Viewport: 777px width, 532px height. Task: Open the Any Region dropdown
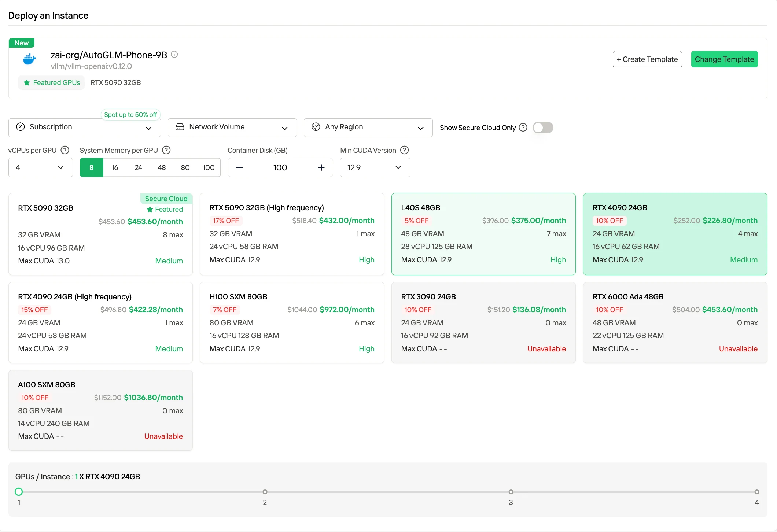coord(368,128)
